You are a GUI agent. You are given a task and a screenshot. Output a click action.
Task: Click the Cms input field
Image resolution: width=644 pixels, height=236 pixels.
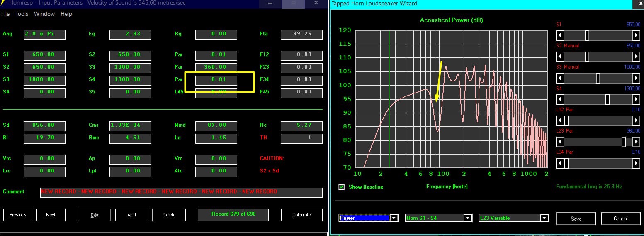click(x=130, y=125)
